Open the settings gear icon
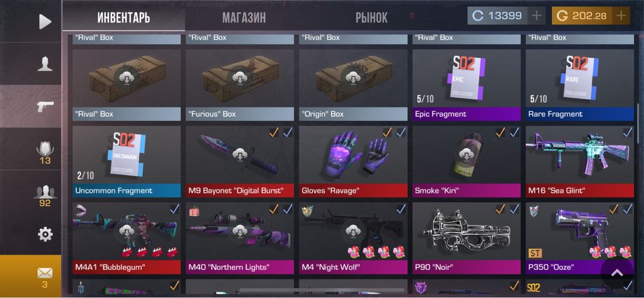The image size is (644, 298). point(45,234)
